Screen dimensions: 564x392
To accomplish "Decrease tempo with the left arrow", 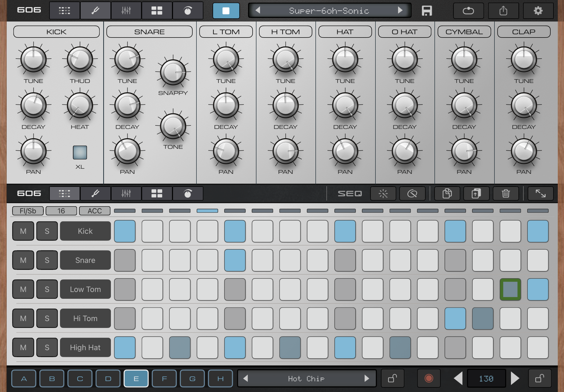I will 458,378.
